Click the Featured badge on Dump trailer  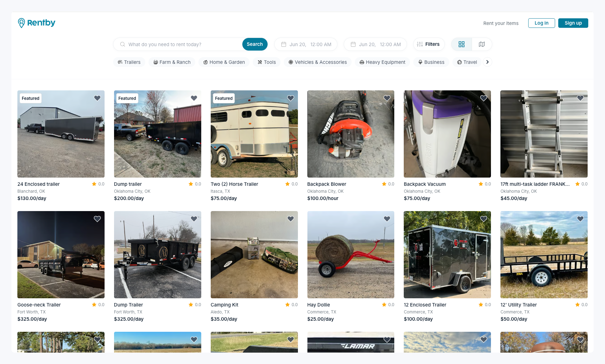[127, 98]
